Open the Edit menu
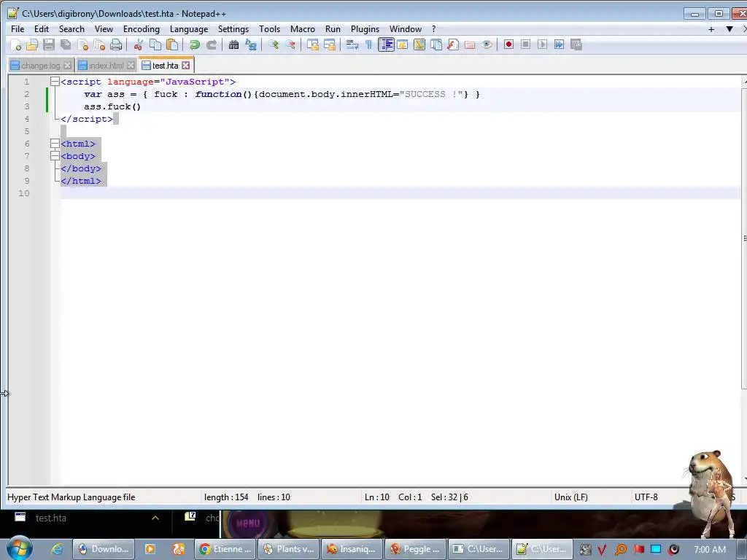747x560 pixels. pos(42,29)
